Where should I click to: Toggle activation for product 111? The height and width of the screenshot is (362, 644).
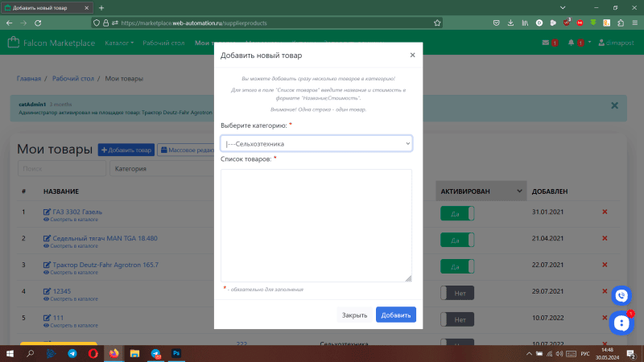point(457,319)
